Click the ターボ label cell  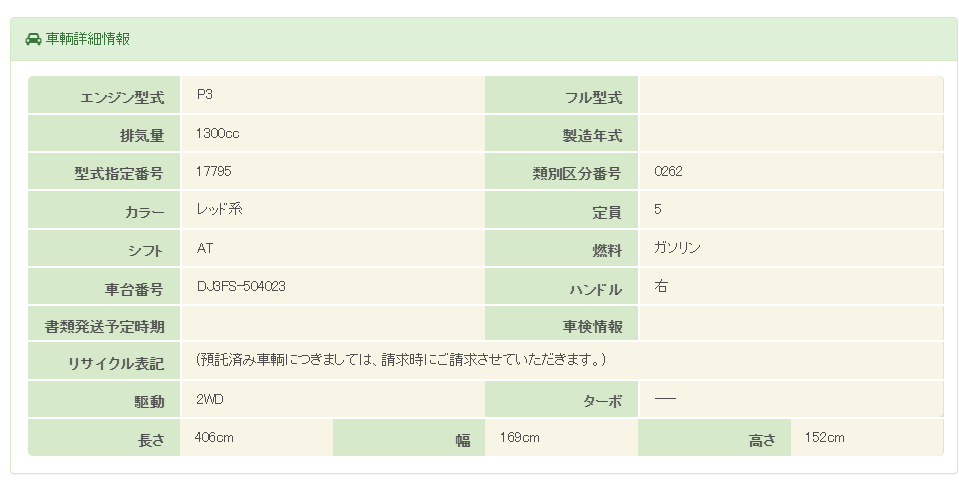click(562, 400)
